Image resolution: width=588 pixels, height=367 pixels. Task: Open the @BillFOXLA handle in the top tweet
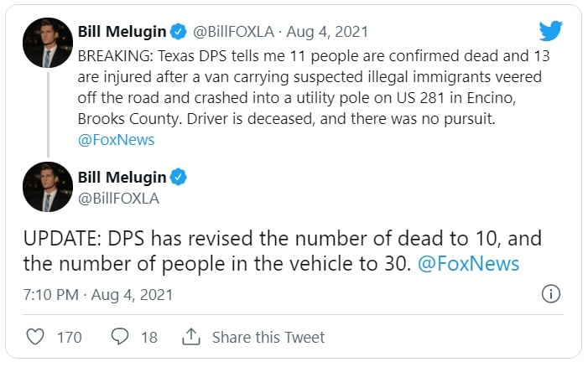point(235,33)
